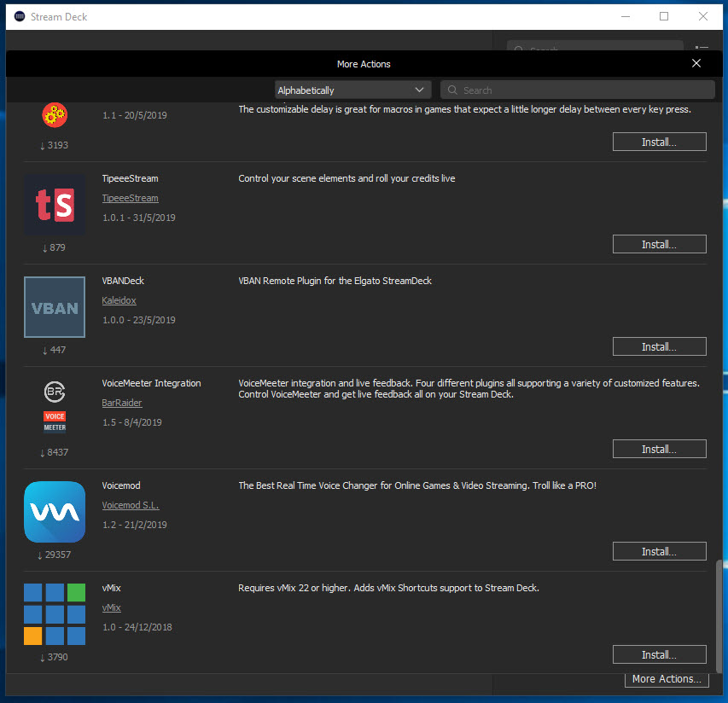Click the VBAN plugin thumbnail
728x703 pixels.
55,307
